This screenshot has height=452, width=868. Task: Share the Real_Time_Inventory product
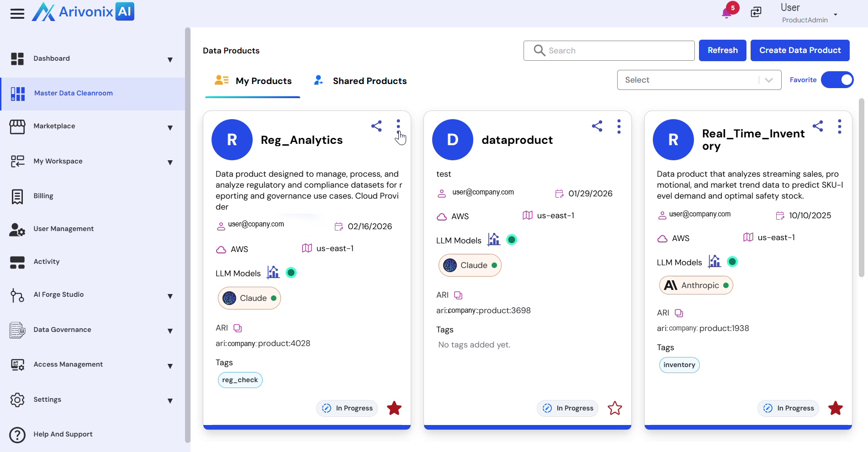click(817, 126)
